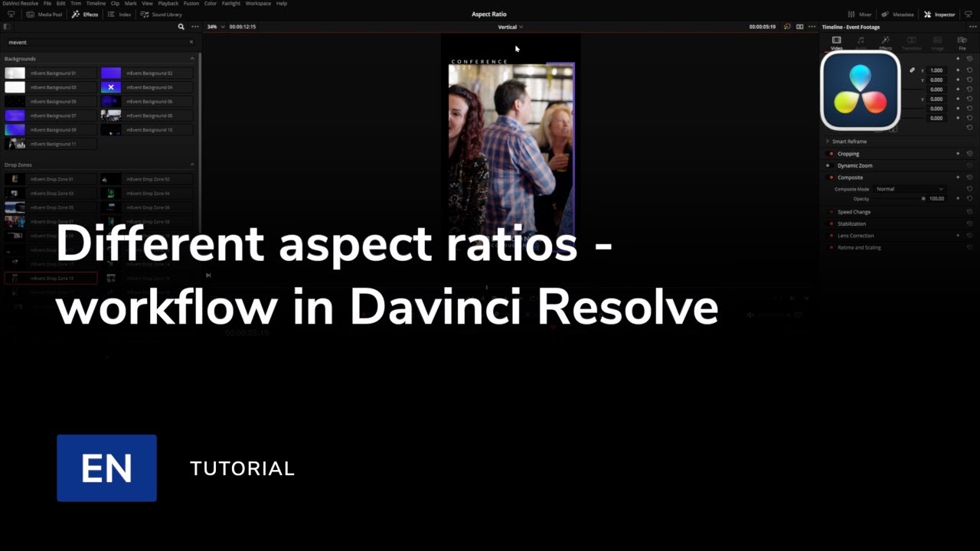Screen dimensions: 980x551
Task: Click the Opacity 100.00 value field
Action: tap(936, 198)
